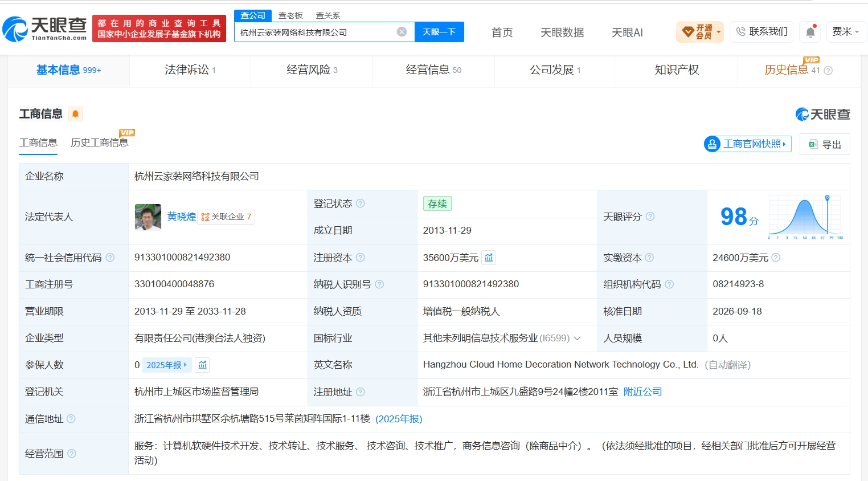
Task: Click the 08214923-8 organization code
Action: [x=738, y=284]
